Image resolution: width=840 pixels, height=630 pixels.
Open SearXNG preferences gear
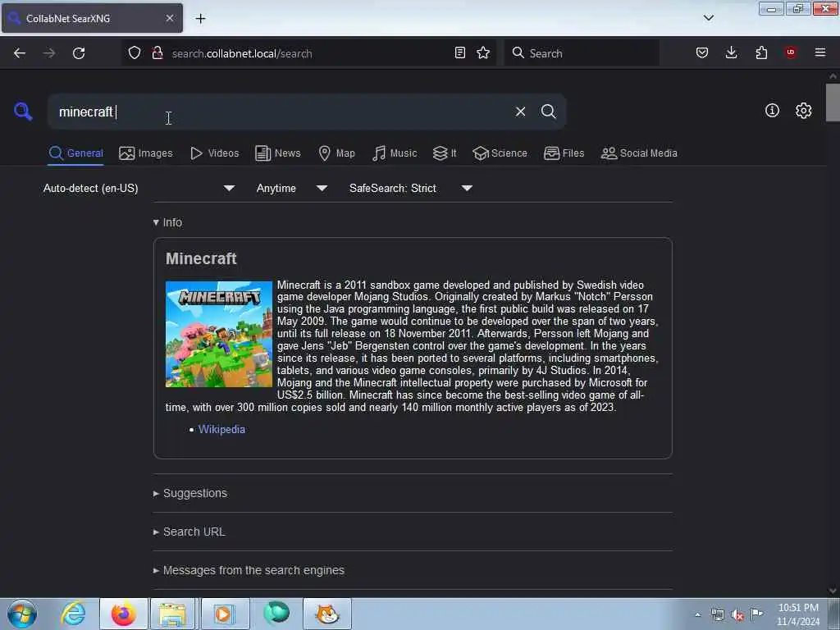[803, 111]
